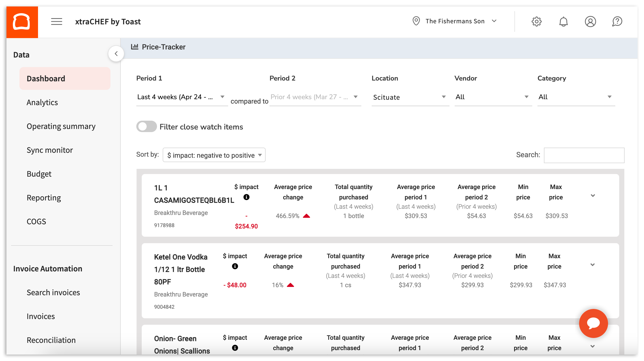This screenshot has height=361, width=644.
Task: Open settings via the gear icon
Action: tap(536, 21)
